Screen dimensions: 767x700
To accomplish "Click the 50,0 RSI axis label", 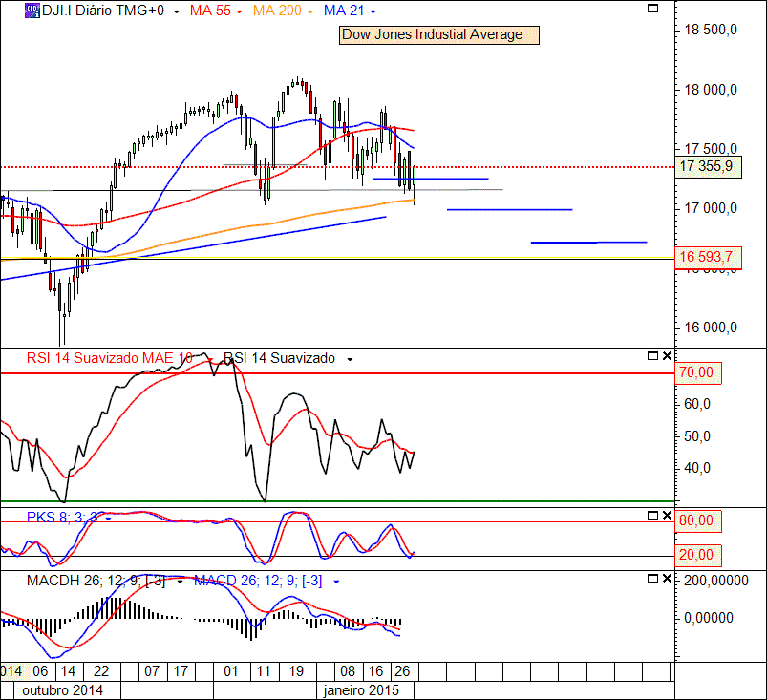I will pos(696,436).
